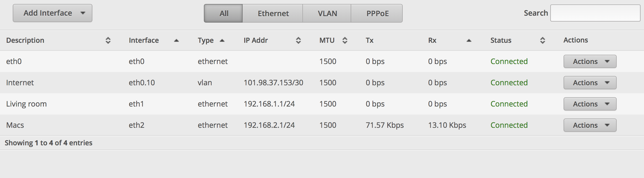This screenshot has width=644, height=178.
Task: Select the PPPoE filter tab
Action: pyautogui.click(x=377, y=13)
